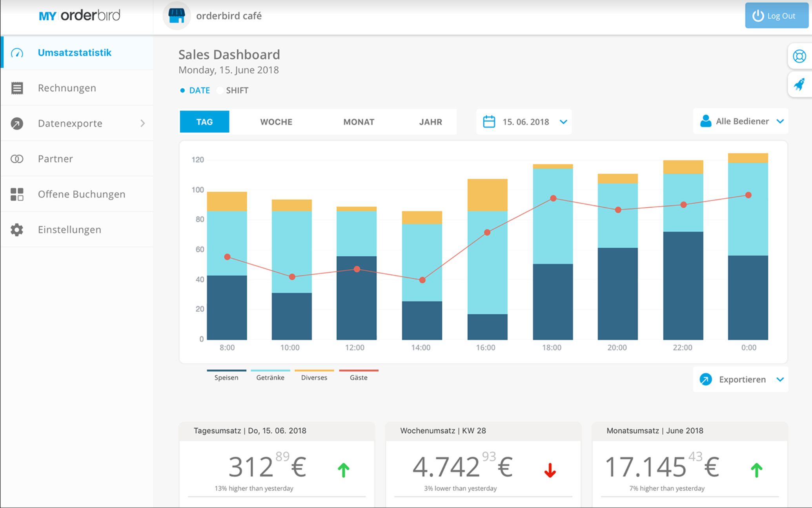Viewport: 812px width, 508px height.
Task: Switch to the WOCHE tab
Action: click(276, 122)
